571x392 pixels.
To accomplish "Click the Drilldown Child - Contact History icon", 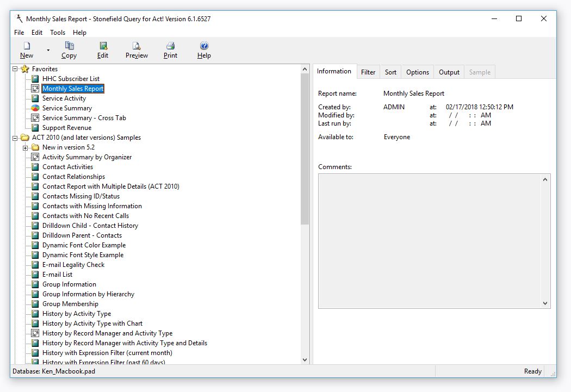I will coord(35,226).
